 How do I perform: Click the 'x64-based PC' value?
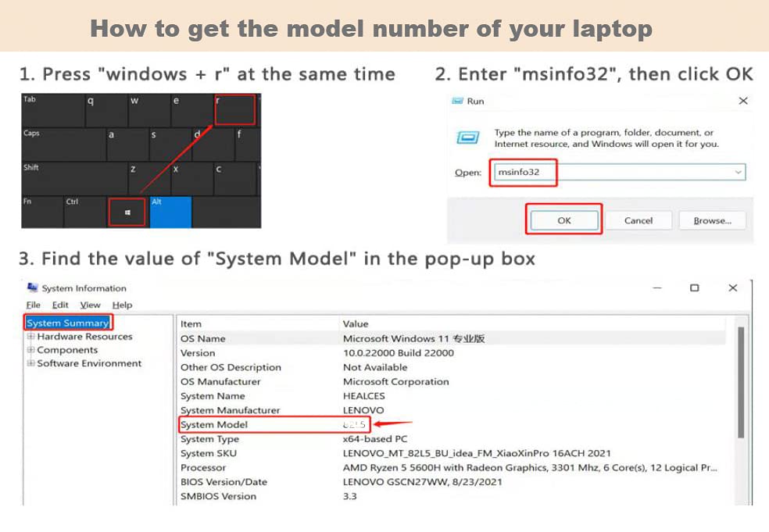[x=374, y=439]
